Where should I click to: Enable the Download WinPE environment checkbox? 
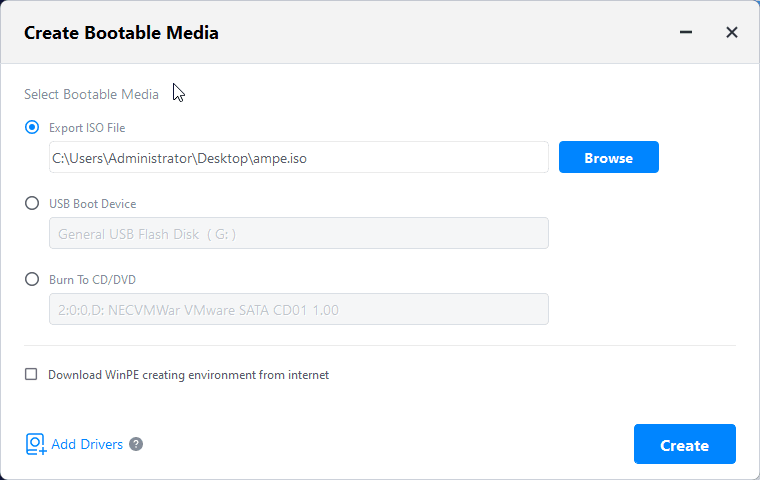coord(31,375)
